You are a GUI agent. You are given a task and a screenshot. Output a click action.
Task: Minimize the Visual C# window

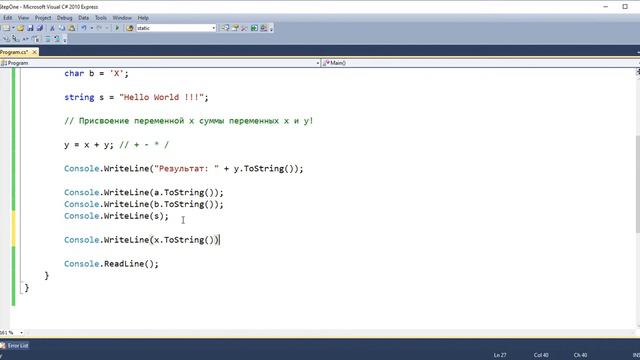click(606, 7)
